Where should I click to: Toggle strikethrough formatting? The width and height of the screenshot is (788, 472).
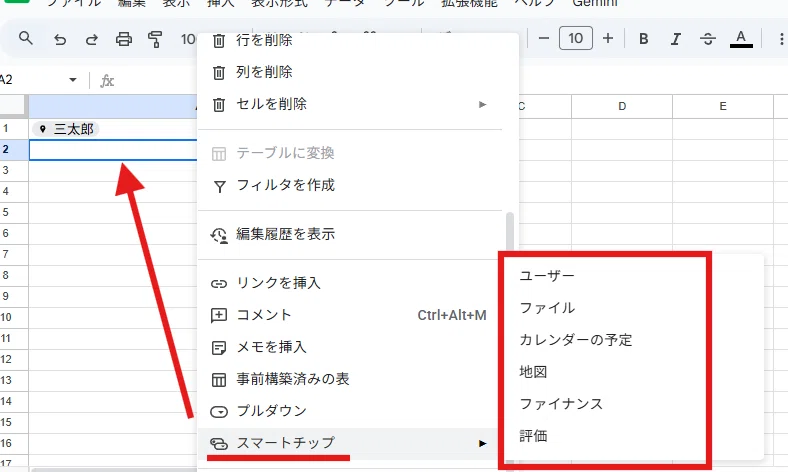(708, 39)
